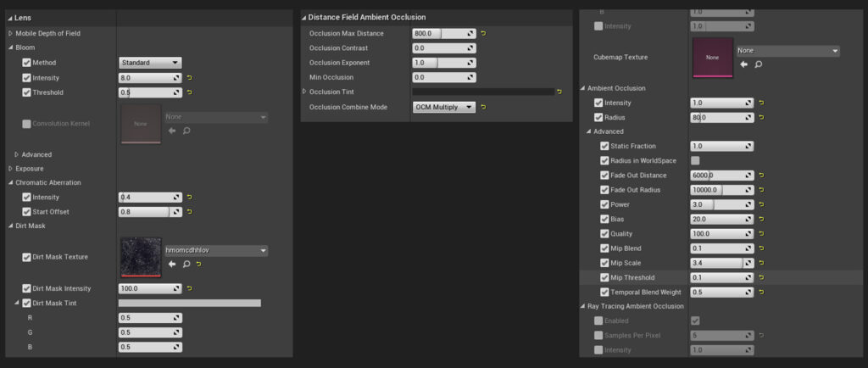Reset Occlusion Max Distance to default

pos(483,34)
